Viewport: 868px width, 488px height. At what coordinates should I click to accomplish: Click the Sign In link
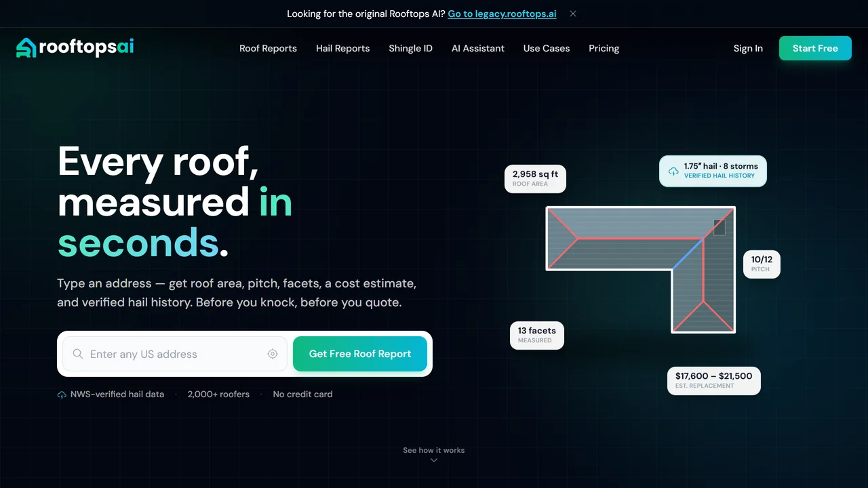(748, 48)
